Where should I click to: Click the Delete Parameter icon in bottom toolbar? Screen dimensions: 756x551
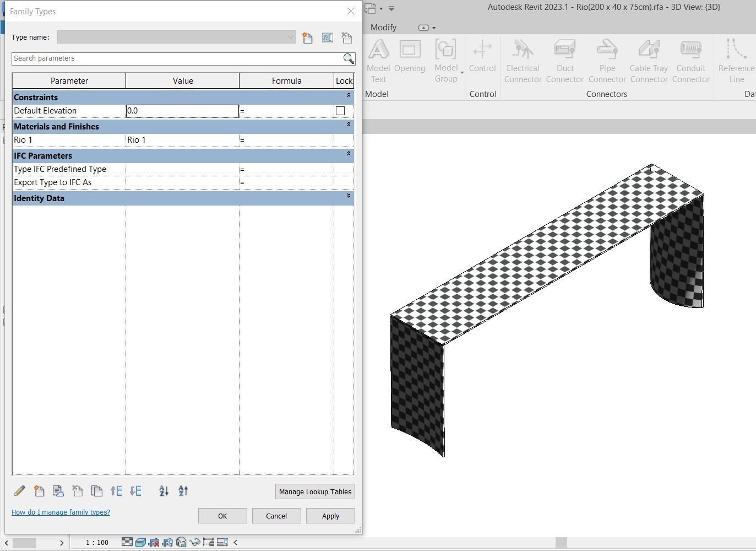[77, 491]
